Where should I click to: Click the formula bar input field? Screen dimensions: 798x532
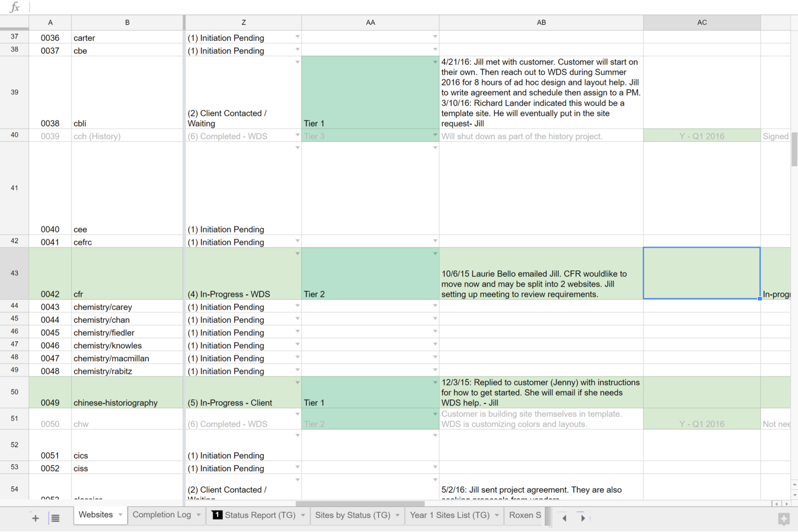(x=414, y=7)
